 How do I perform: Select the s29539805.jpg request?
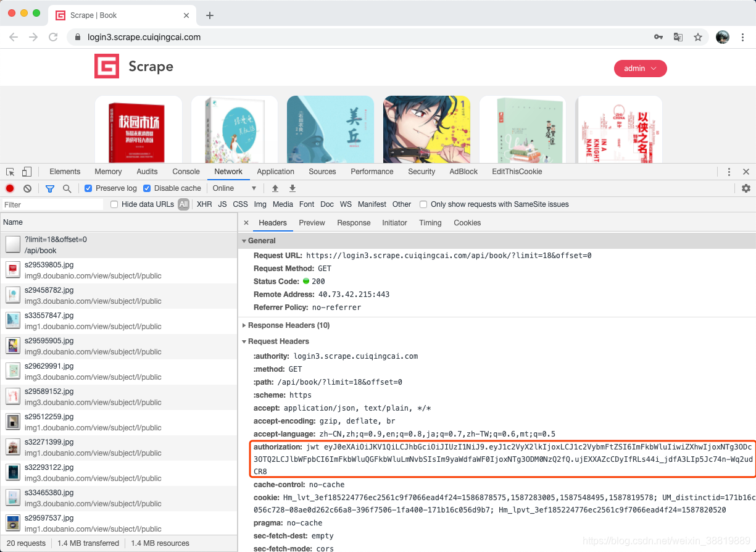(x=118, y=270)
